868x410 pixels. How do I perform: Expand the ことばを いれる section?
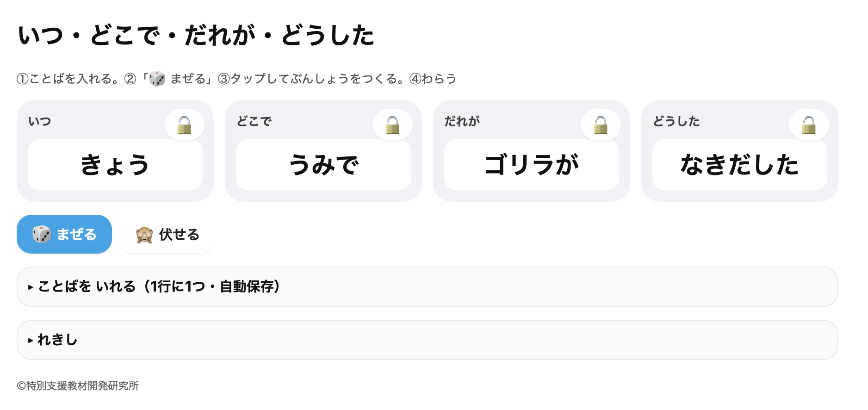pos(428,286)
